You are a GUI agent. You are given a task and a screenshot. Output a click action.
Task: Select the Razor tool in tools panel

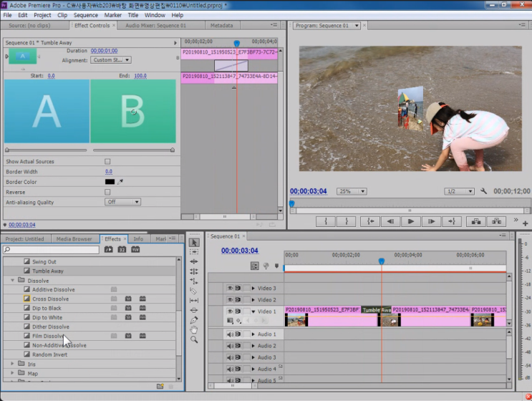pos(194,291)
